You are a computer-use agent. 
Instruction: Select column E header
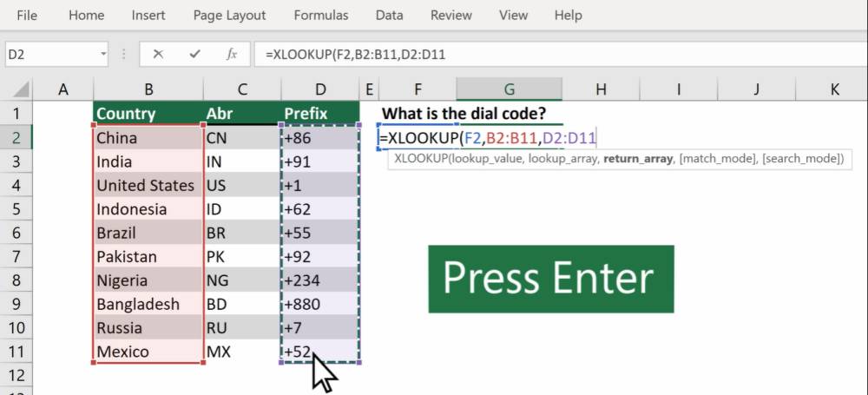[369, 89]
